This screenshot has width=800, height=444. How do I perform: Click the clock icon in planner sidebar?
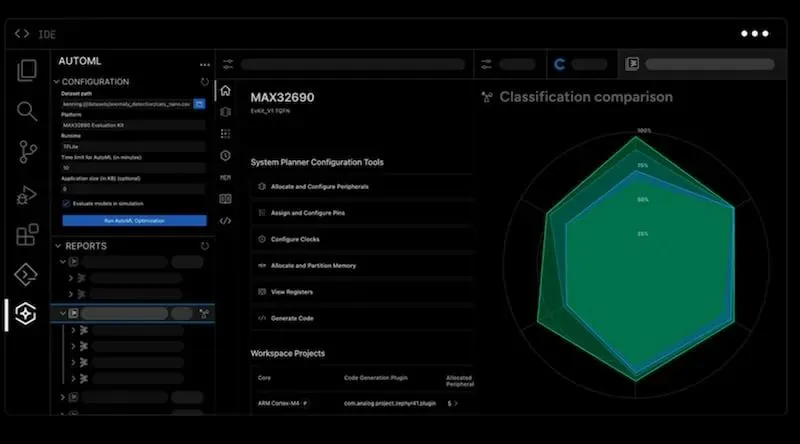point(225,155)
